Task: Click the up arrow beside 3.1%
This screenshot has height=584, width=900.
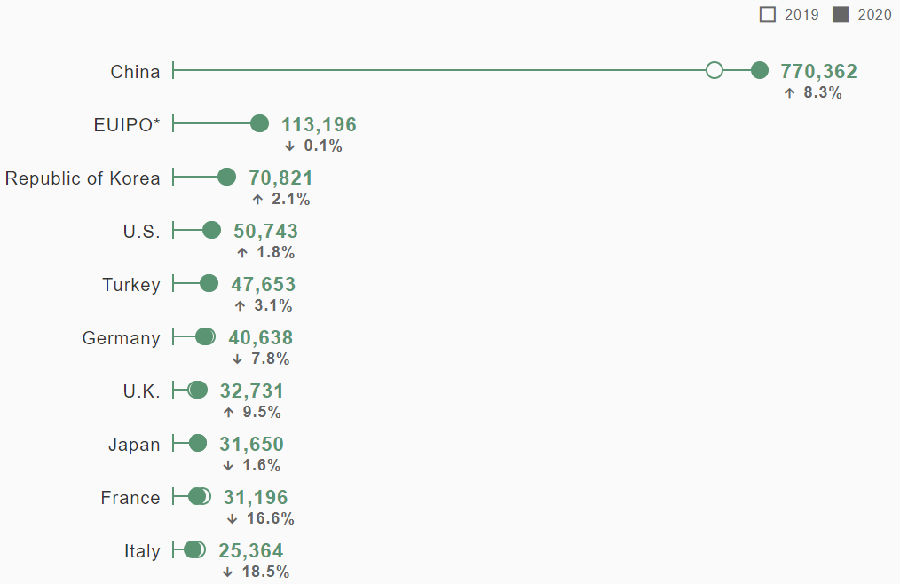Action: coord(240,306)
